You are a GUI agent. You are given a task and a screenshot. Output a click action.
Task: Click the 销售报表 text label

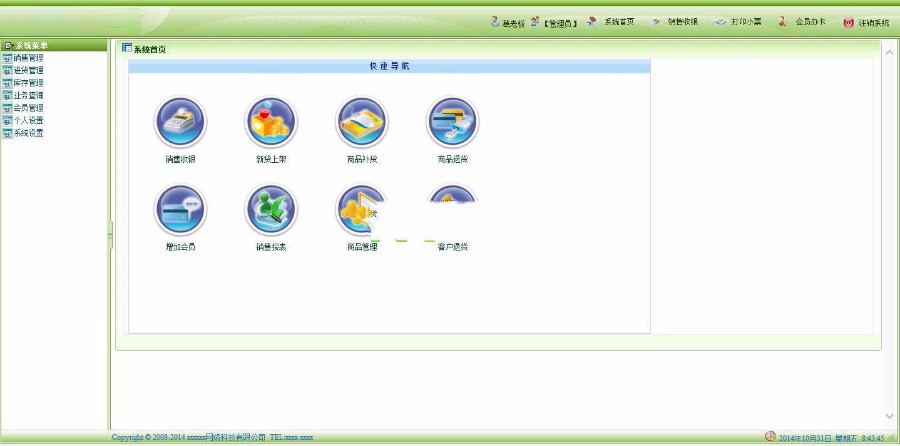click(x=271, y=247)
